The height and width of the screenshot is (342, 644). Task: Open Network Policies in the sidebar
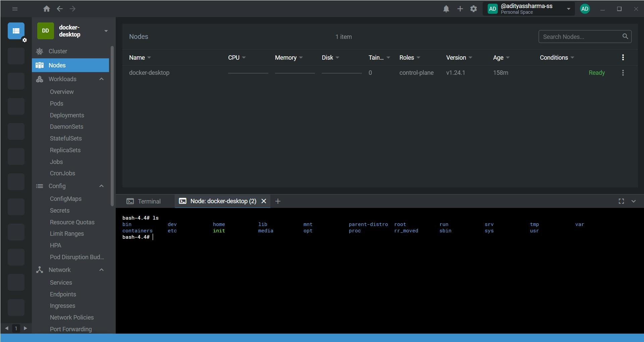click(x=72, y=318)
